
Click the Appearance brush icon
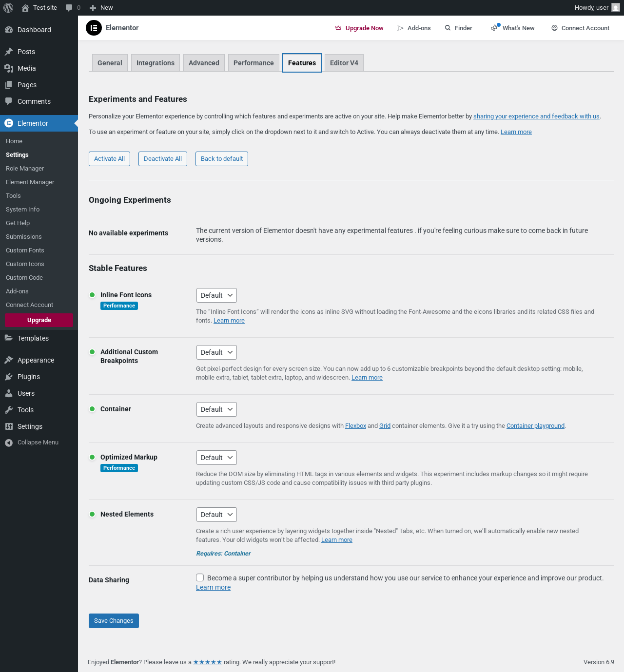(9, 360)
